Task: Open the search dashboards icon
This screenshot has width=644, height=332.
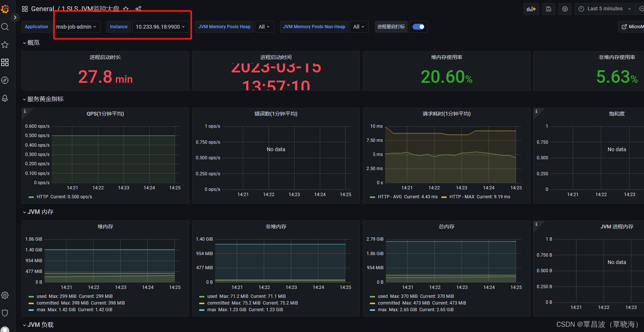Action: tap(5, 27)
